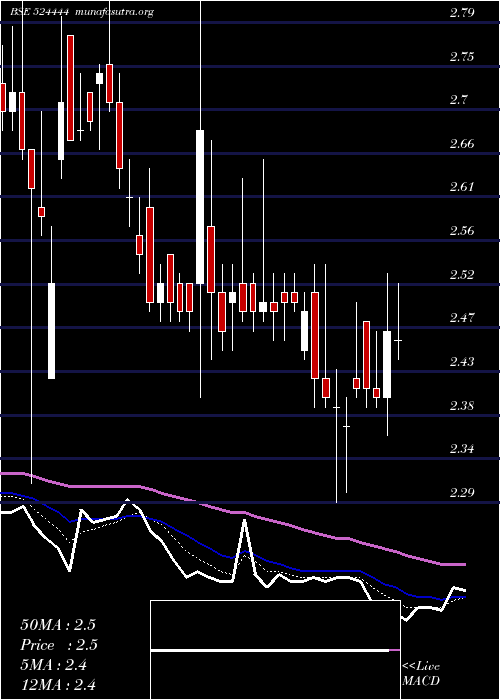This screenshot has height=700, width=500.
Task: Click the MACD histogram box
Action: pos(275,650)
